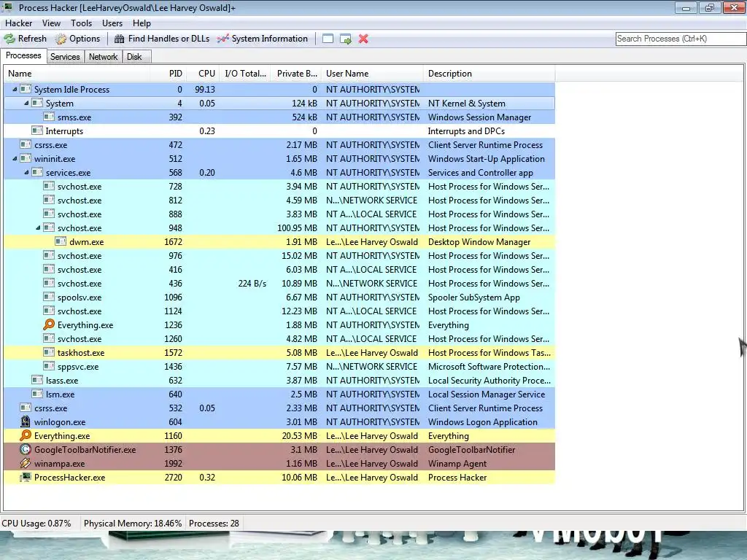
Task: Click the ProcessHacker.exe process icon
Action: click(x=26, y=477)
